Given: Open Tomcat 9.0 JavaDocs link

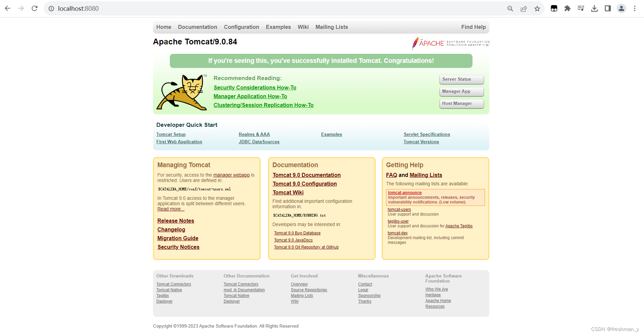Looking at the screenshot, I should pos(293,240).
